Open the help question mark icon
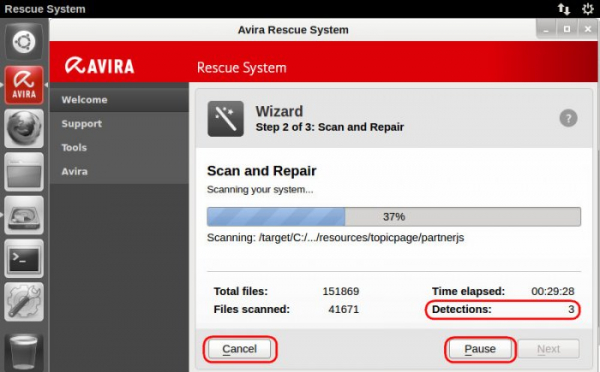 (568, 118)
